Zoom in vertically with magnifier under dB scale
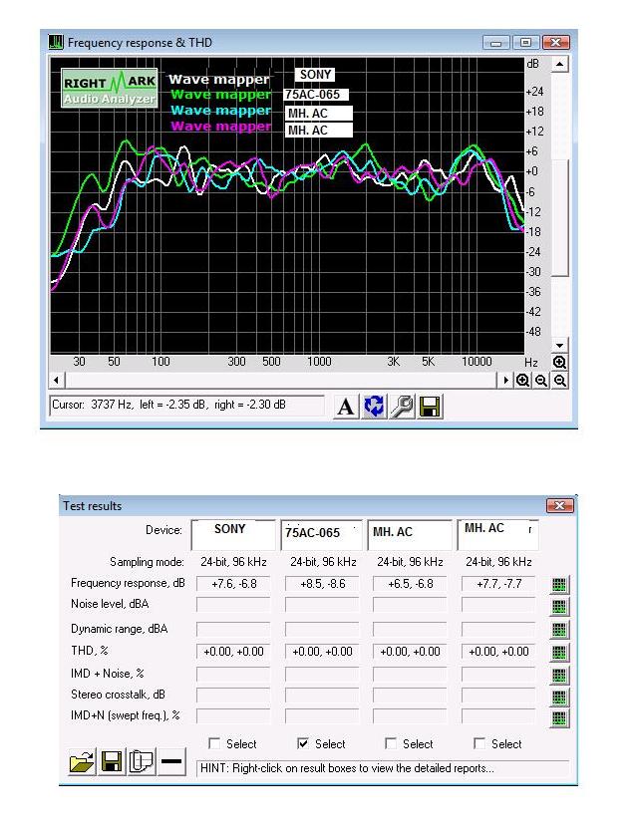Viewport: 638px width, 840px height. click(x=559, y=362)
